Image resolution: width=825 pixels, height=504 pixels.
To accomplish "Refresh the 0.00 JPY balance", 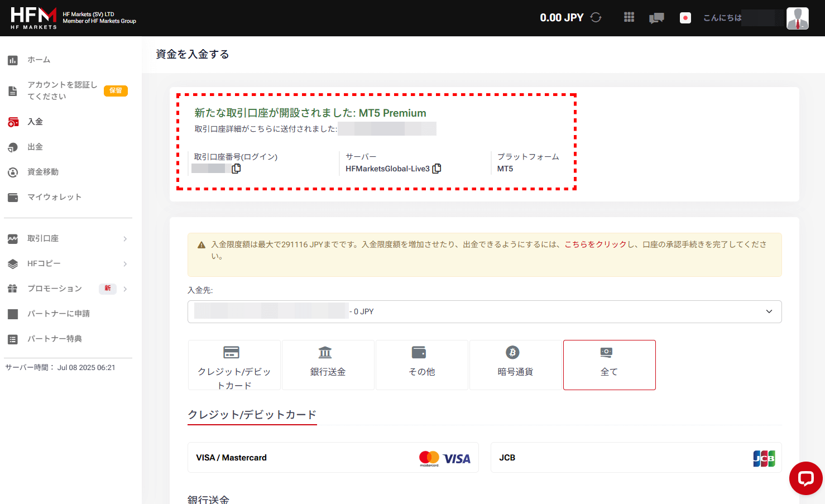I will click(596, 17).
